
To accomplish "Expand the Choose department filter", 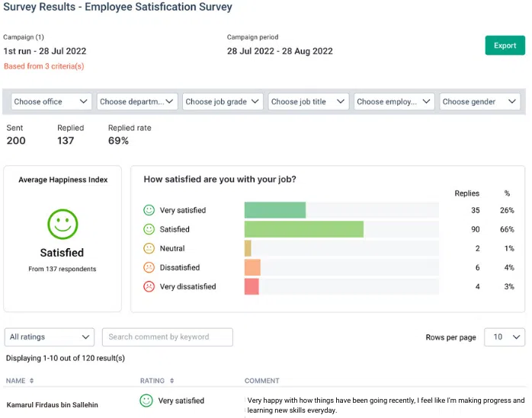I will click(137, 102).
